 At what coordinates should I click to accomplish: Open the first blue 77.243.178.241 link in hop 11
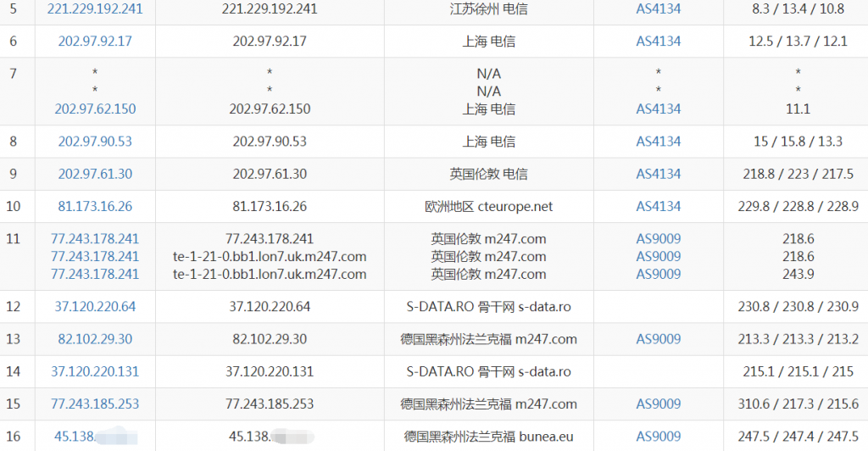pyautogui.click(x=95, y=239)
